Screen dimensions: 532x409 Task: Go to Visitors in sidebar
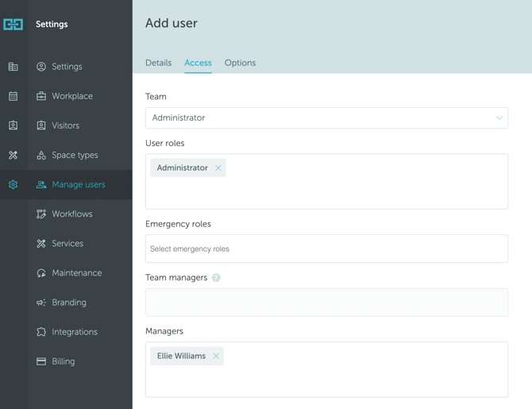[x=65, y=125]
